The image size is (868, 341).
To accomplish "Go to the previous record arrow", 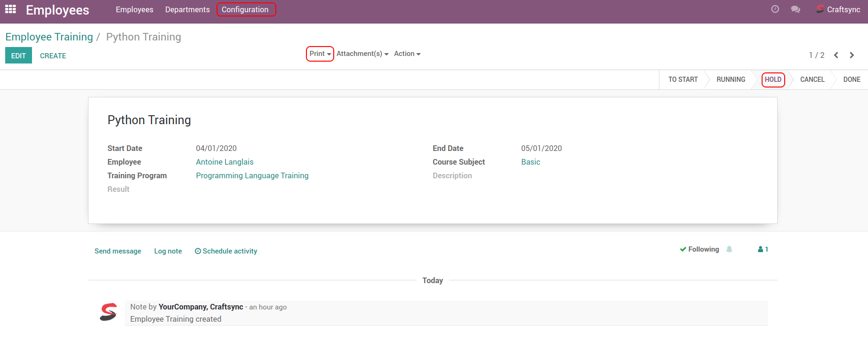I will point(836,55).
